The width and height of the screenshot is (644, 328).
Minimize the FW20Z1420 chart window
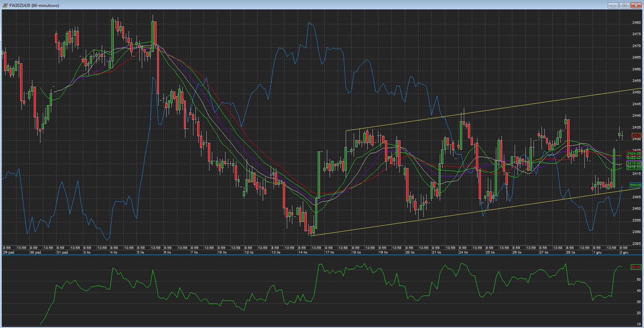click(613, 5)
